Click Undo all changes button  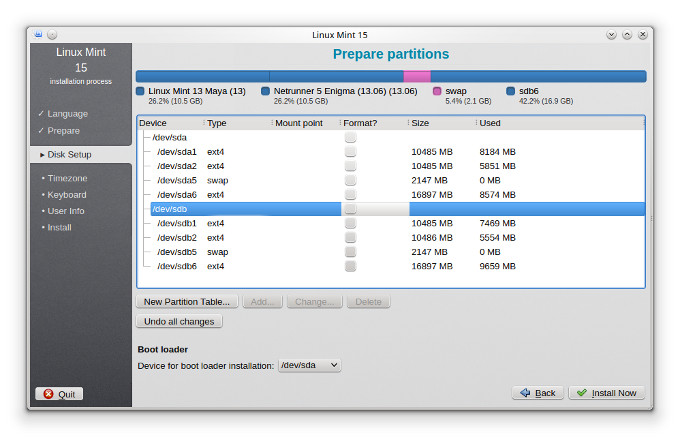tap(179, 322)
